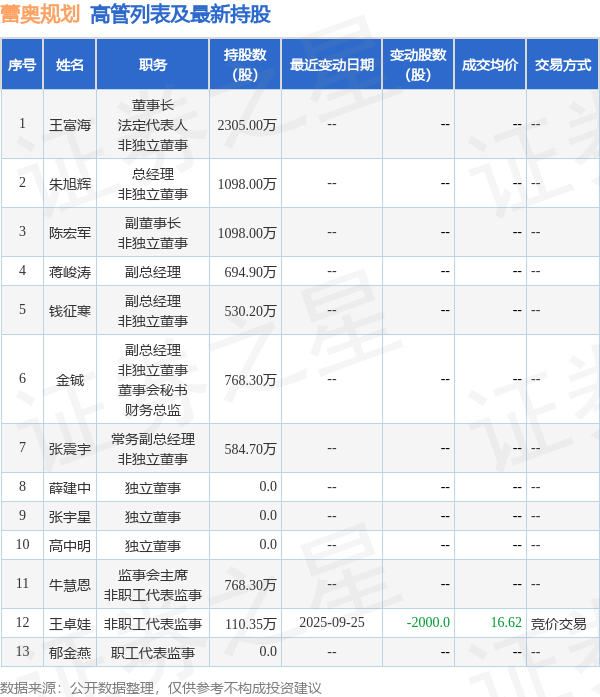Click the holding value 2305.00万
This screenshot has height=697, width=600.
[x=247, y=125]
